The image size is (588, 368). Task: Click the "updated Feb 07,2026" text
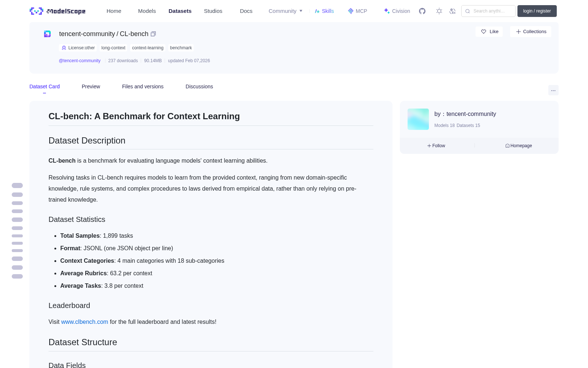tap(189, 61)
